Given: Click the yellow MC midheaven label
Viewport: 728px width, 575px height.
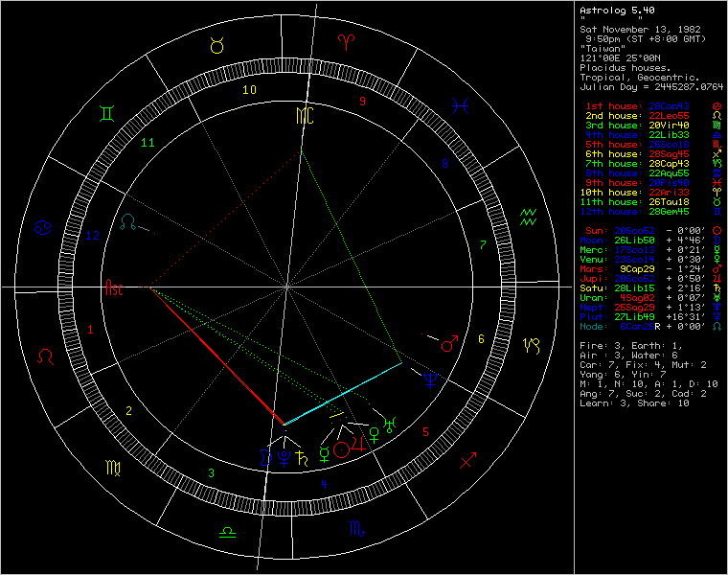Looking at the screenshot, I should pos(305,115).
